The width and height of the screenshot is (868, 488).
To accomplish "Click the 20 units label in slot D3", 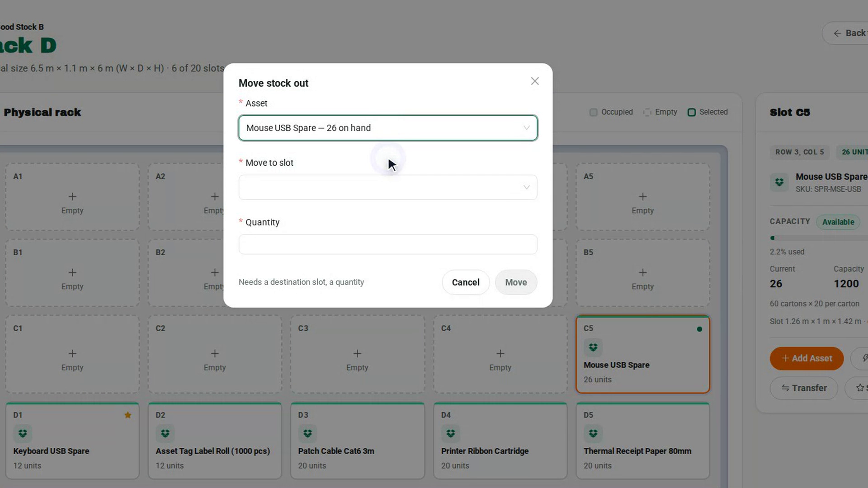I will click(x=312, y=465).
